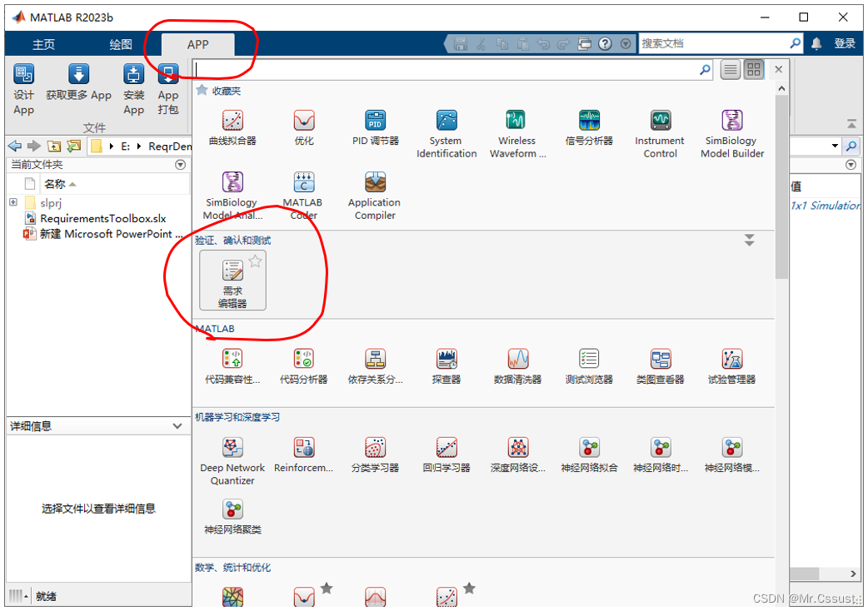Open the 信号分析器 app icon

(x=589, y=127)
